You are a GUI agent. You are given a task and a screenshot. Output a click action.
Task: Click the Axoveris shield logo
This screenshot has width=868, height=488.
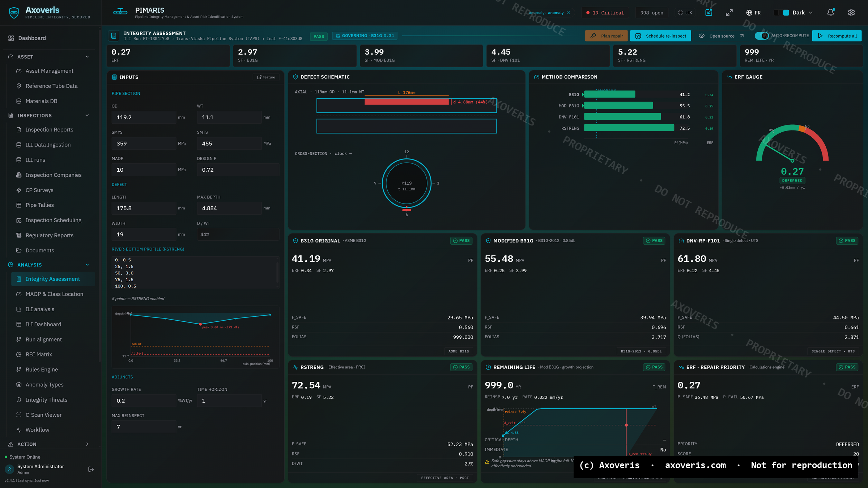pyautogui.click(x=14, y=13)
